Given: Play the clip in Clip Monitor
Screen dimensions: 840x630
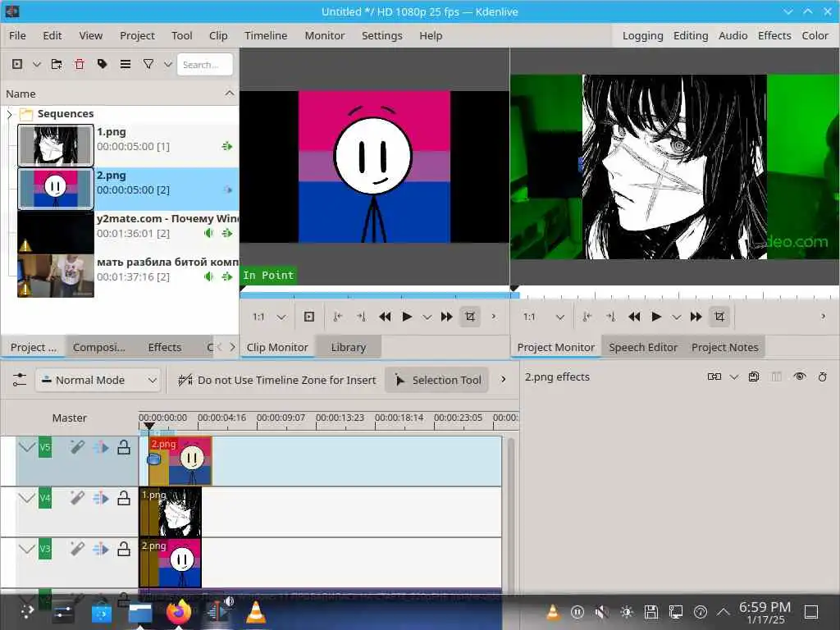Looking at the screenshot, I should [407, 317].
